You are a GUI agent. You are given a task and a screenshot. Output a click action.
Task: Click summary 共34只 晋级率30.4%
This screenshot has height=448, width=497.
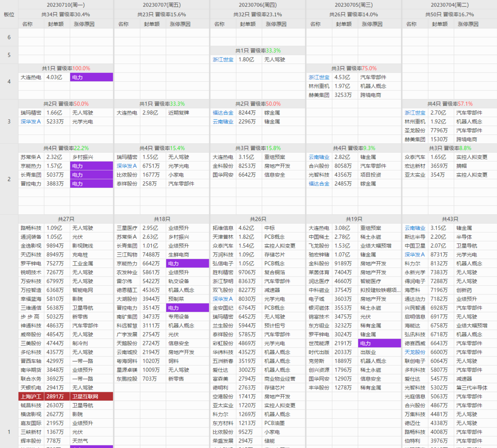click(66, 14)
